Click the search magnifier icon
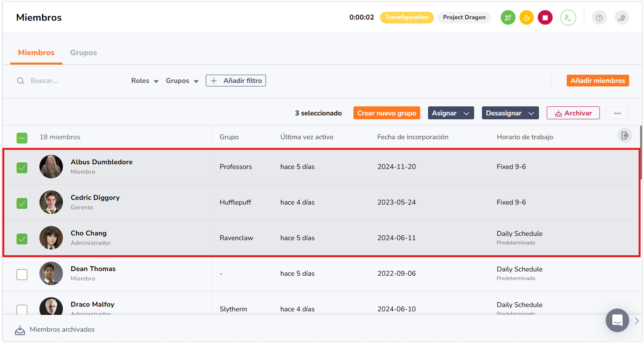 click(x=21, y=81)
